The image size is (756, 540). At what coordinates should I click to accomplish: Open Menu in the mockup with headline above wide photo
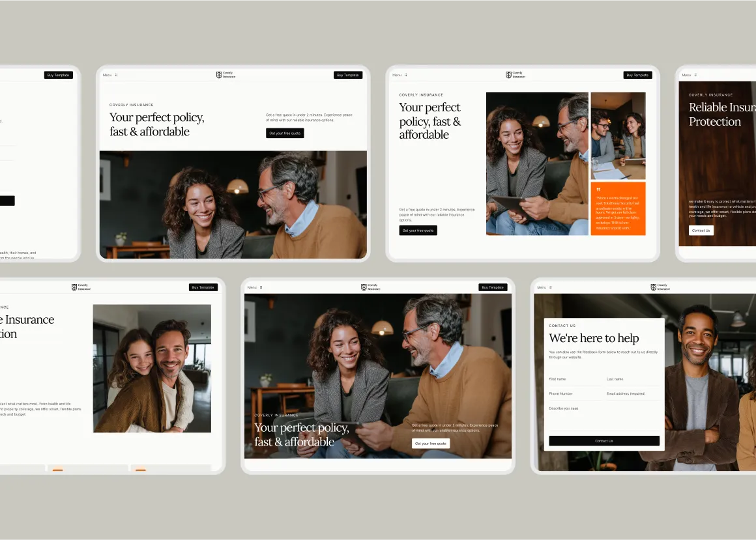pyautogui.click(x=107, y=75)
